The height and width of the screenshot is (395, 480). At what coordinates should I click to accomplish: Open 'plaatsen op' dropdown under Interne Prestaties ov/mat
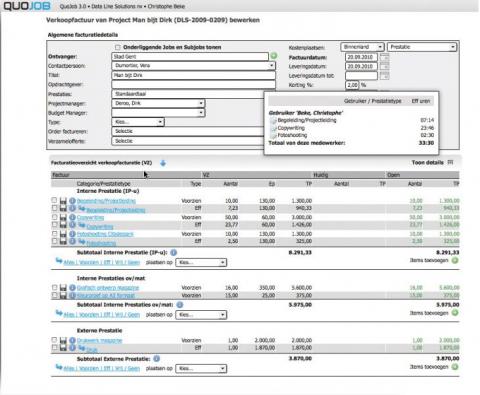click(x=201, y=315)
